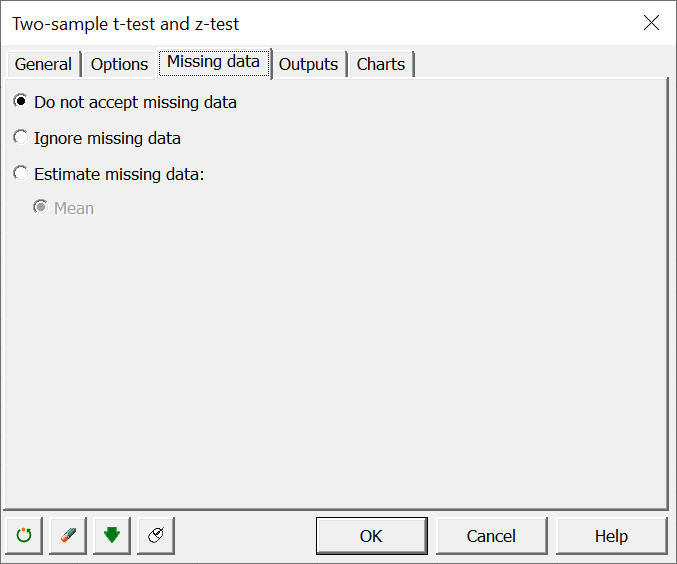Open Help for this dialog
The height and width of the screenshot is (564, 677).
pyautogui.click(x=611, y=535)
